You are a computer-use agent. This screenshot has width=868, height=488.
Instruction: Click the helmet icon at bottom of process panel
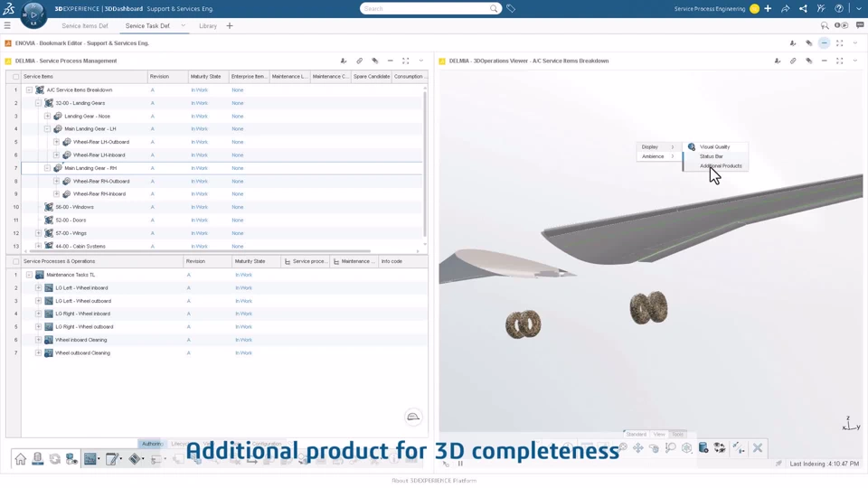pyautogui.click(x=413, y=417)
